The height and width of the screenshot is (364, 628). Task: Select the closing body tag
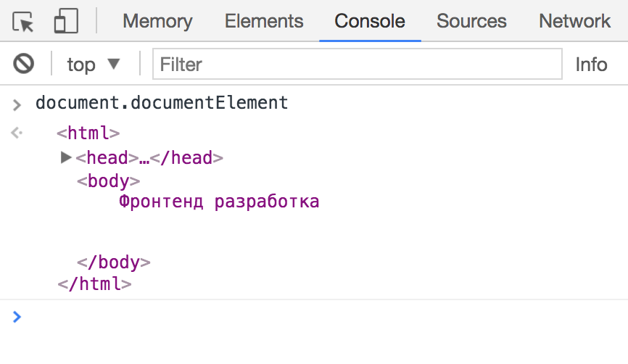point(113,262)
